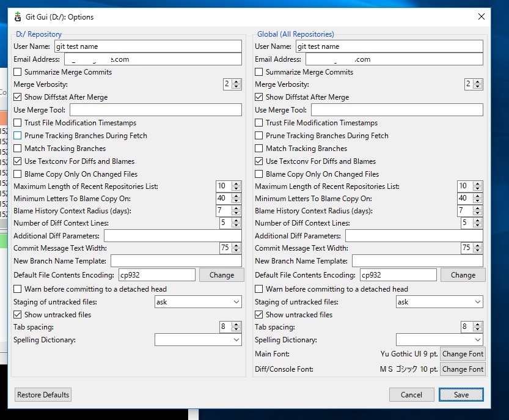Screen dimensions: 509x420
Task: Decrease Tab spacing in Global section
Action: click(x=477, y=330)
